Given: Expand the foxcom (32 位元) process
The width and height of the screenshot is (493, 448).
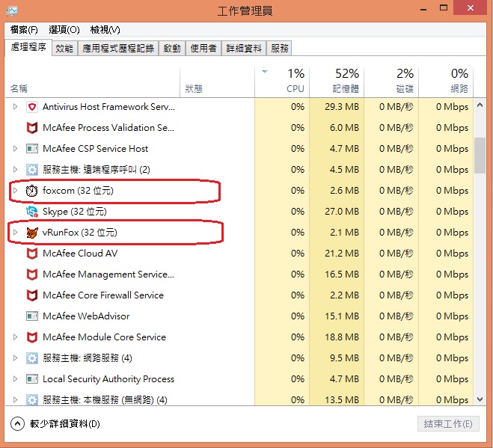Looking at the screenshot, I should click(x=15, y=191).
